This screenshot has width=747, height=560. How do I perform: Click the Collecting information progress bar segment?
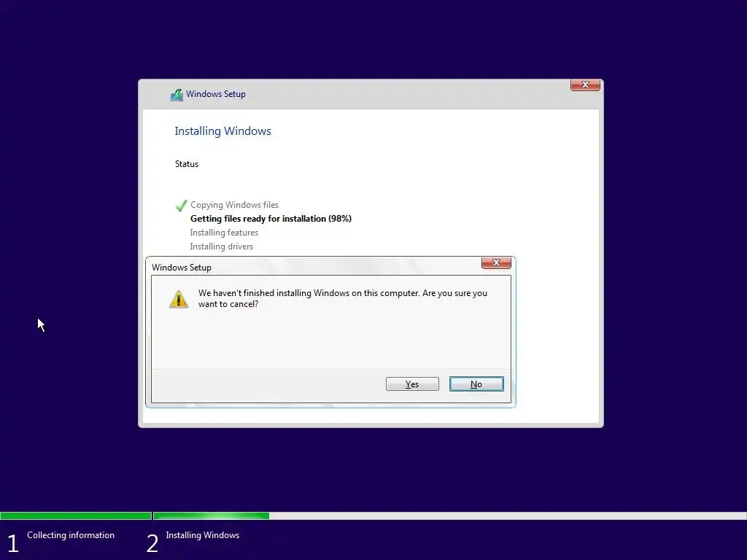(76, 516)
